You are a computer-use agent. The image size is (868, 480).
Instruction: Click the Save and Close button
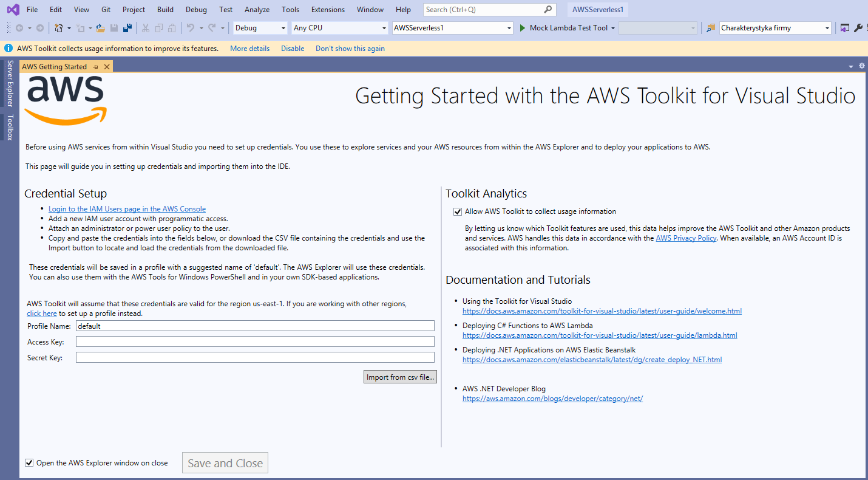[x=225, y=463]
